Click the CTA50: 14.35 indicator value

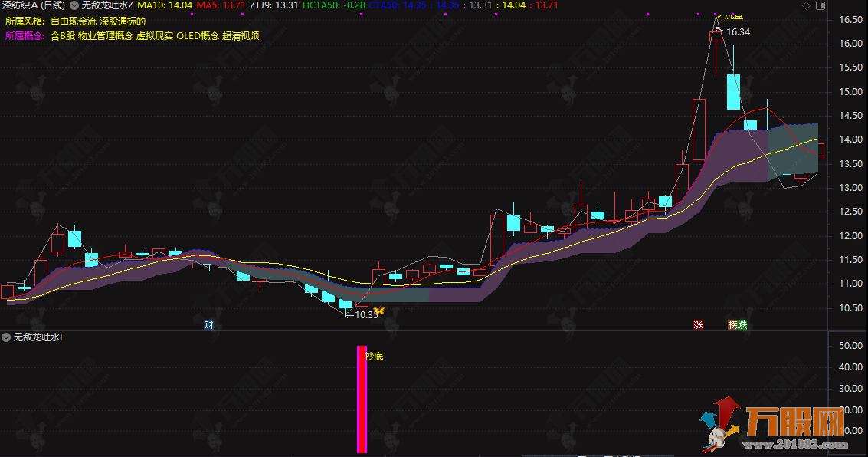[398, 5]
